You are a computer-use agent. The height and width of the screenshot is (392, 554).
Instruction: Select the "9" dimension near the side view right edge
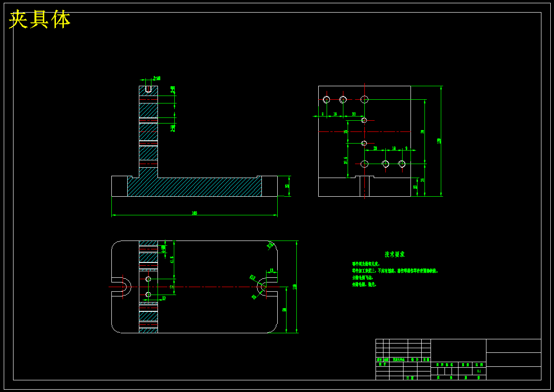coord(406,149)
